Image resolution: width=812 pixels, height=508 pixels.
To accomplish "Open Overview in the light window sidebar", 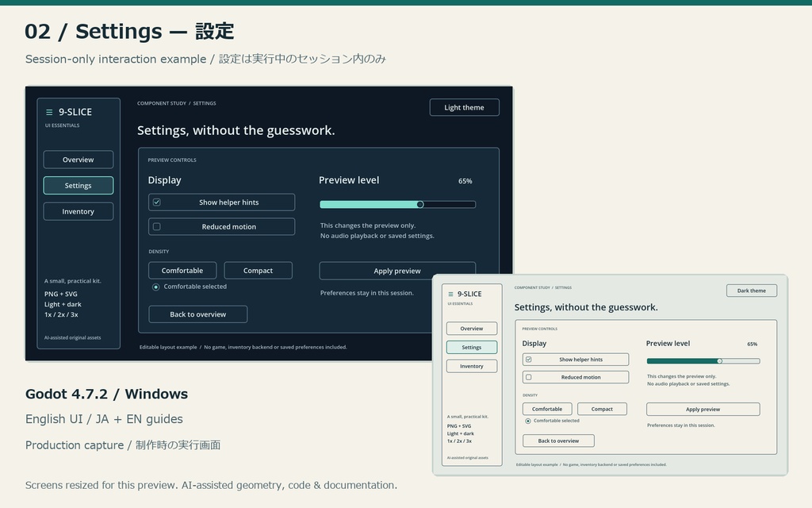I will (x=472, y=329).
